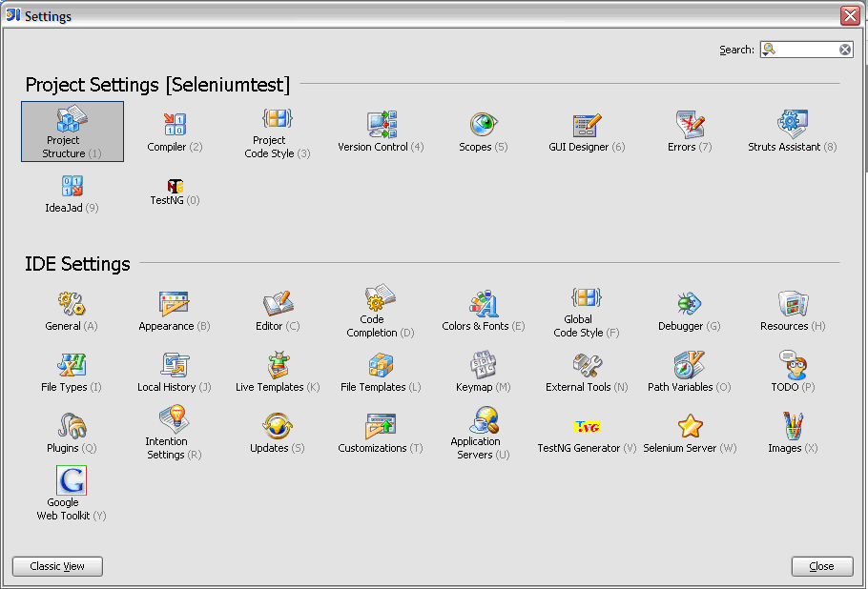Open Keymap settings

tap(484, 373)
